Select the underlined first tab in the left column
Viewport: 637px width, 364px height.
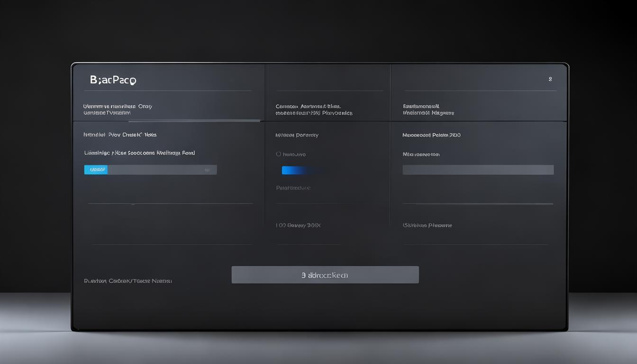(x=118, y=109)
